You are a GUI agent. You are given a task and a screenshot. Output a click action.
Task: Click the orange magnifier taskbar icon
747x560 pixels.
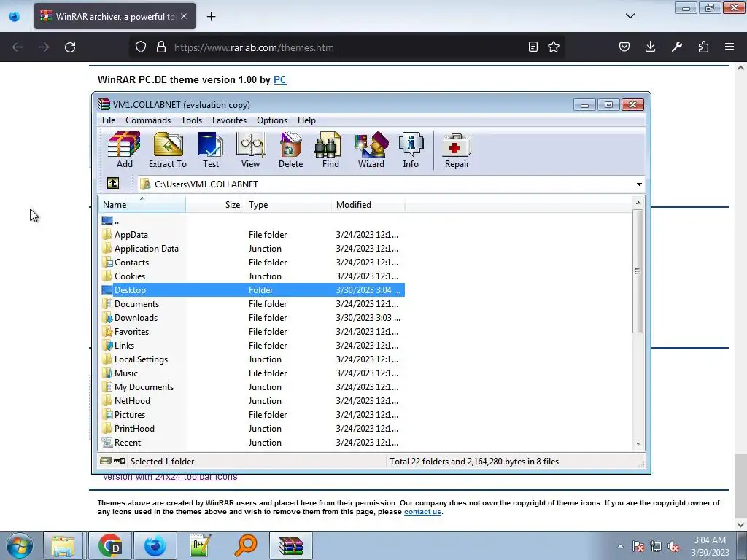click(x=245, y=545)
